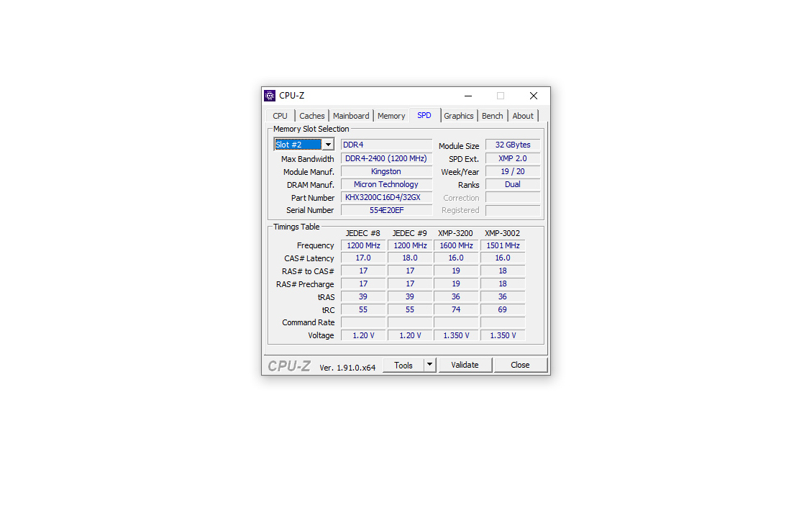Click the Dual ranks value
Screen dimensions: 812x508
(513, 184)
